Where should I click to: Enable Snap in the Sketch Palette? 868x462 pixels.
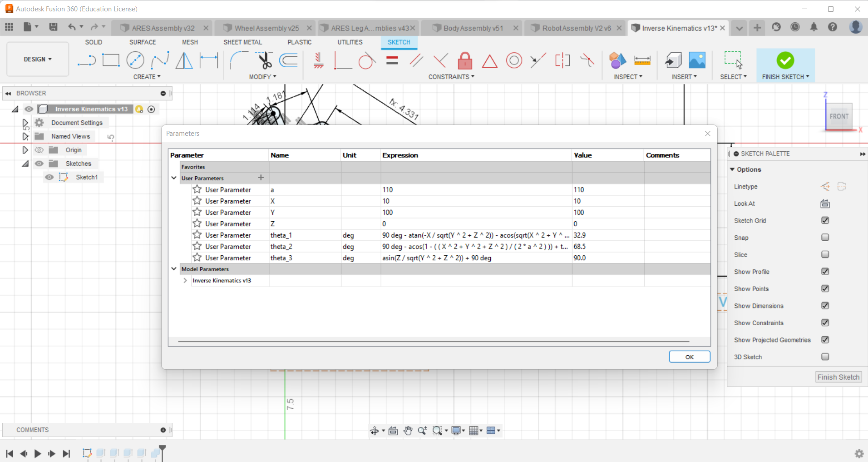(825, 237)
